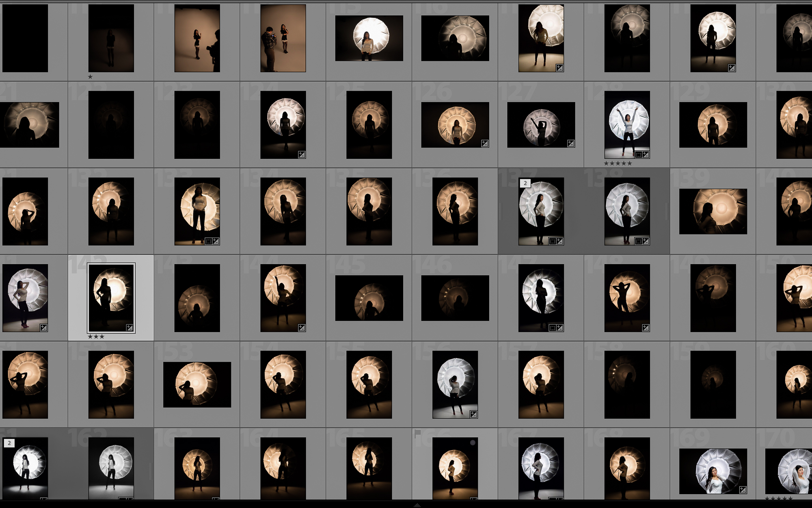The width and height of the screenshot is (812, 508).
Task: Select photo 143 low umbrella thumbnail
Action: coord(197,298)
